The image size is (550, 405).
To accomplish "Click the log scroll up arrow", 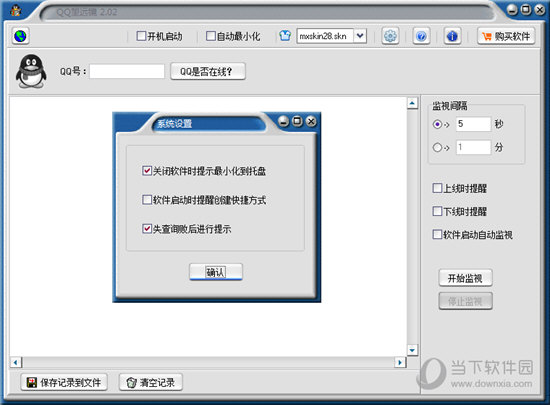I will pos(412,103).
